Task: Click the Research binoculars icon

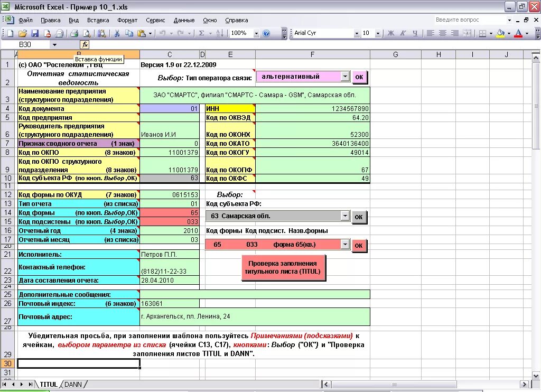Action: (x=101, y=33)
